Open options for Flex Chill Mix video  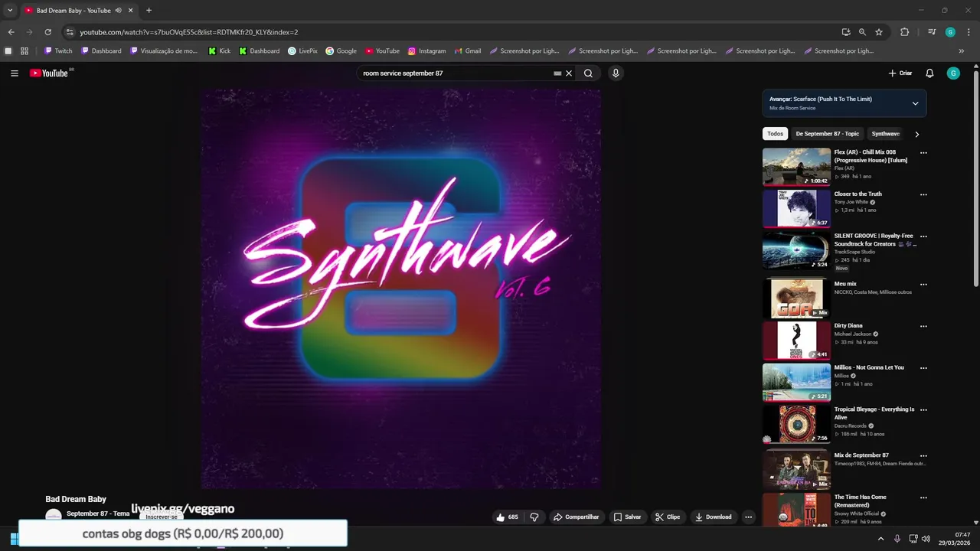(923, 153)
